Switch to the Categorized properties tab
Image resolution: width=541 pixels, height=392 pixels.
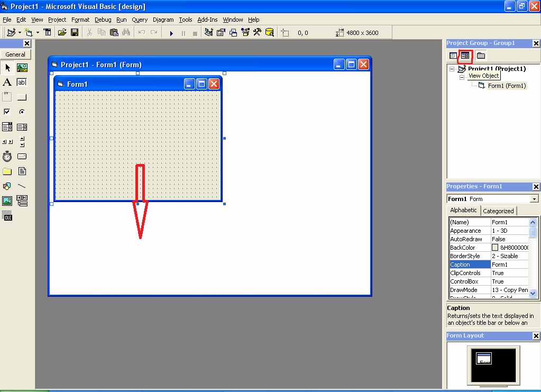point(498,211)
